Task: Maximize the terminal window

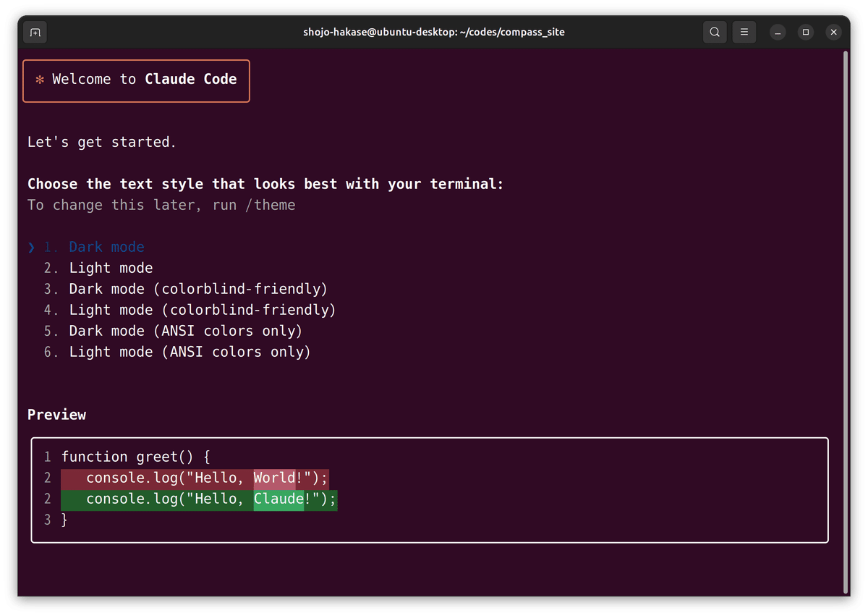Action: (806, 32)
